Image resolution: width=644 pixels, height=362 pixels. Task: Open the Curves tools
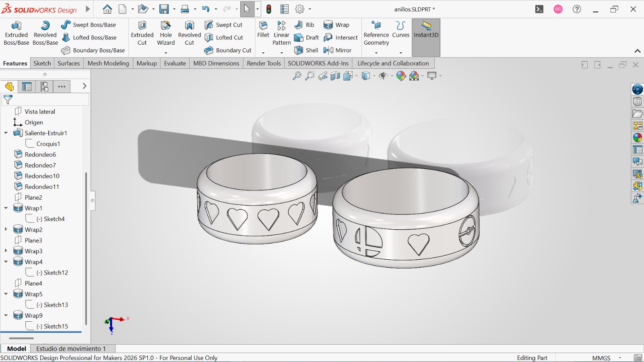click(400, 30)
